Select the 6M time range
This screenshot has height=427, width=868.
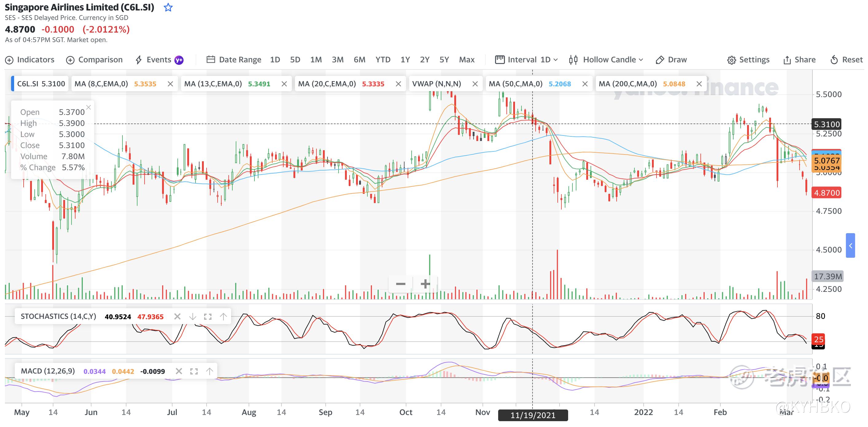click(x=359, y=60)
